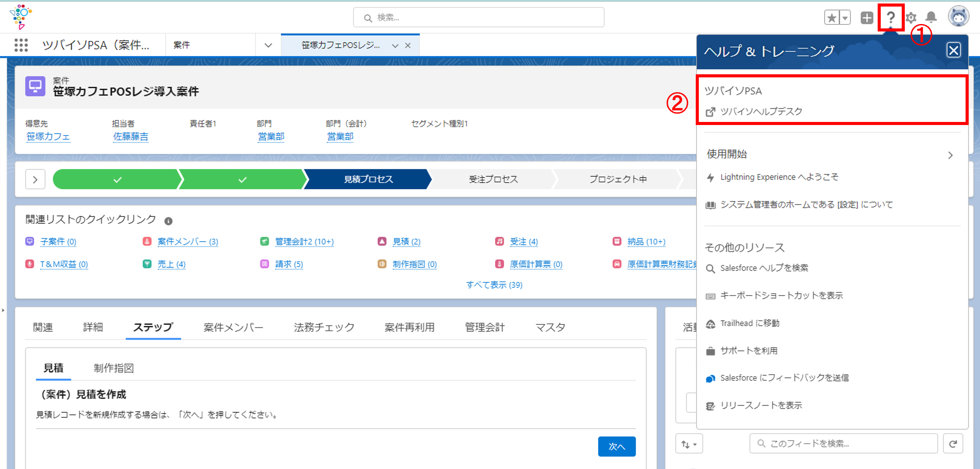Switch to the 管理会計 tab

coord(485,327)
